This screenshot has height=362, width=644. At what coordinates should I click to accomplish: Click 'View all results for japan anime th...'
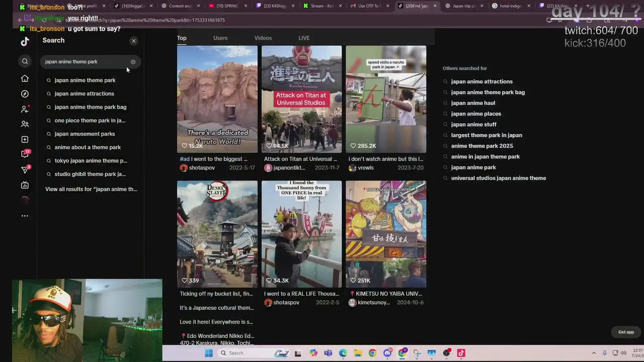[91, 189]
